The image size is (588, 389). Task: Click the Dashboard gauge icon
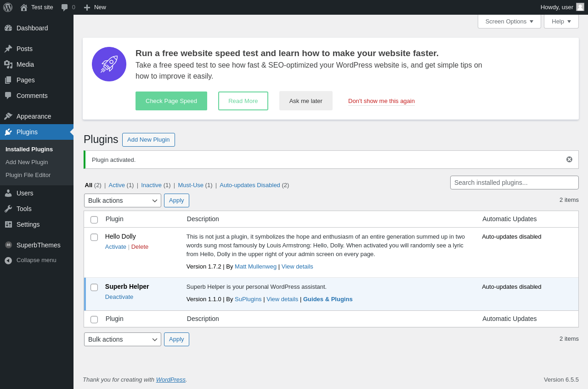coord(8,28)
